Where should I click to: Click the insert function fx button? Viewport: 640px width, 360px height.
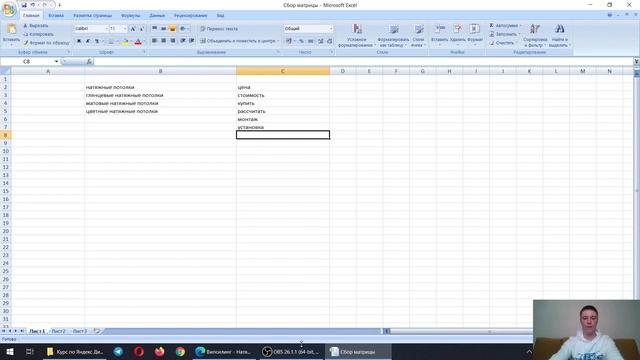tap(89, 61)
